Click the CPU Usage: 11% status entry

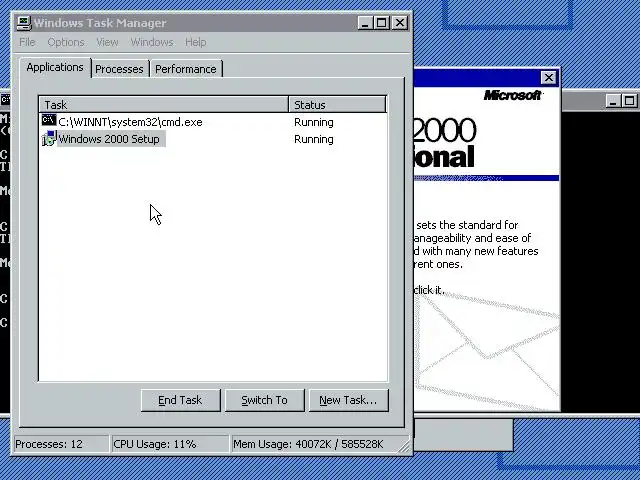click(170, 444)
